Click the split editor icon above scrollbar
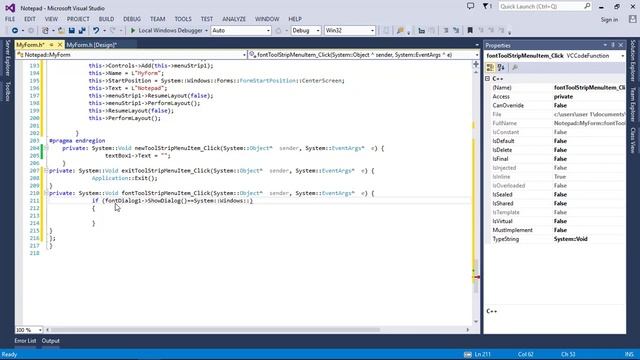Screen dimensions: 640x360 [476, 64]
